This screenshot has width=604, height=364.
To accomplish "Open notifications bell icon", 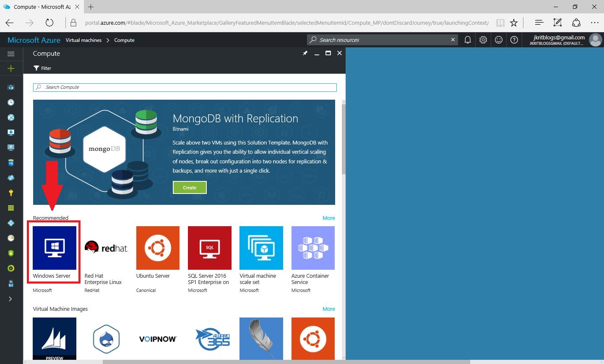I will coord(468,40).
